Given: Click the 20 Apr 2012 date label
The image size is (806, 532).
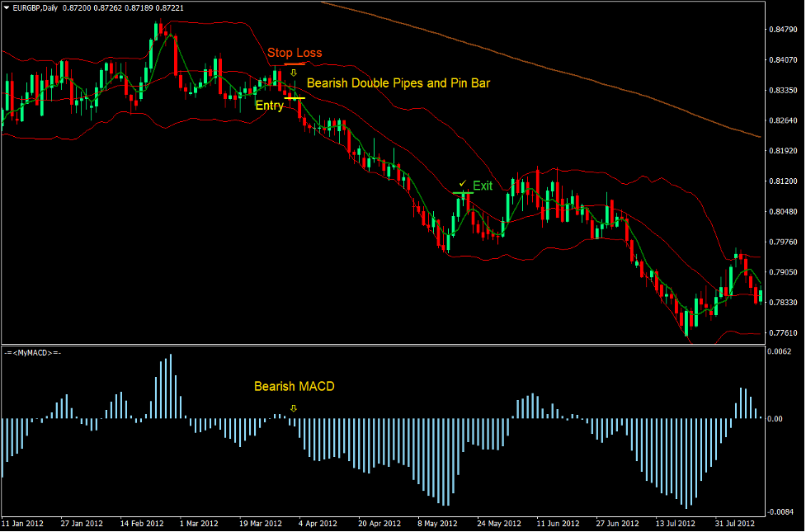Looking at the screenshot, I should [379, 524].
